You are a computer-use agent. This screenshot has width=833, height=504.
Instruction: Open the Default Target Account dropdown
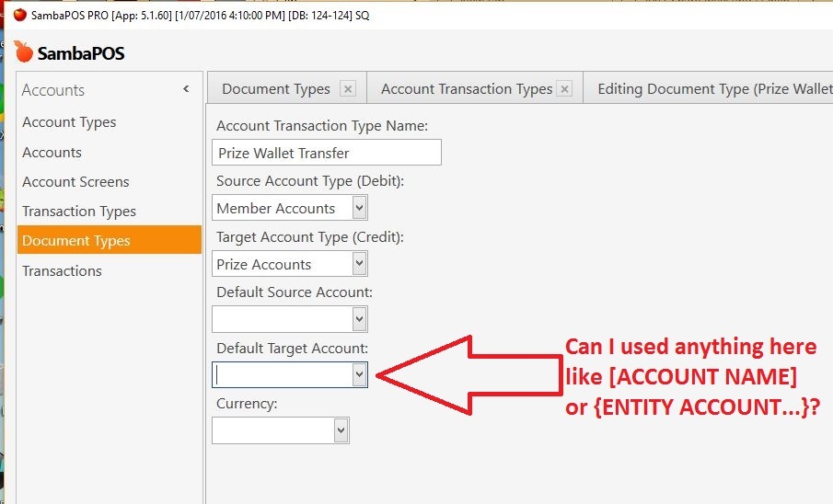[359, 374]
